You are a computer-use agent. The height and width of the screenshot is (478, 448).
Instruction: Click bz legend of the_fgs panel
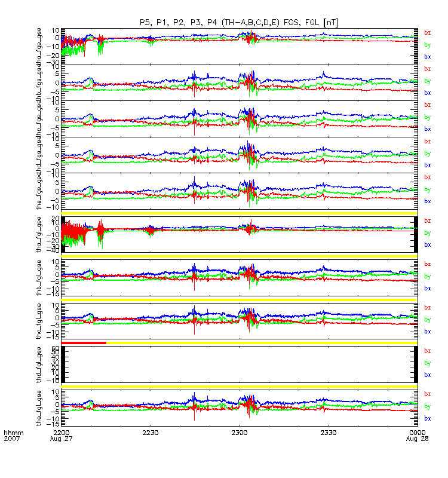pos(428,177)
